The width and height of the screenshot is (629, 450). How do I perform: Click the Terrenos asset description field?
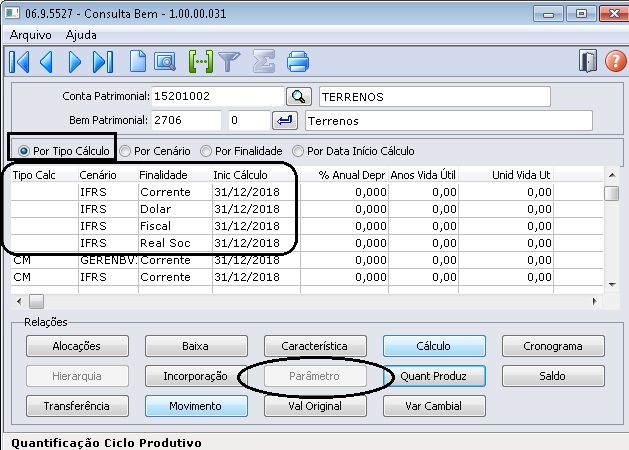click(448, 121)
